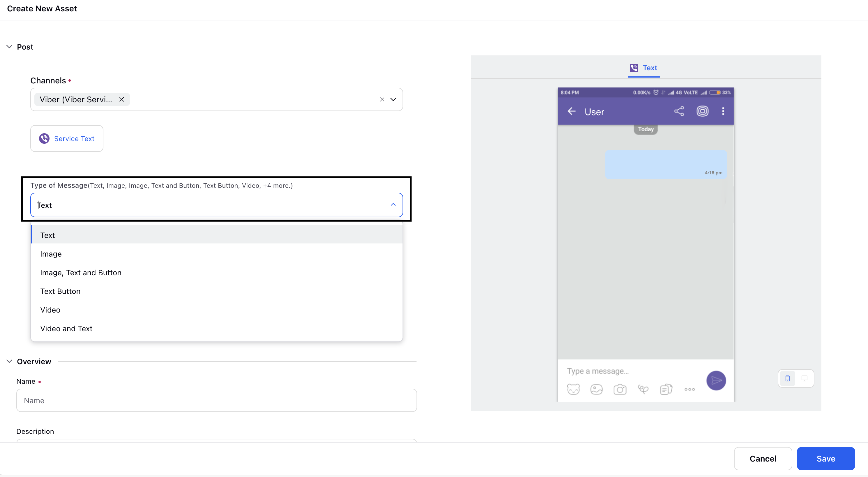Collapse the Overview section
The width and height of the screenshot is (868, 477).
click(9, 361)
